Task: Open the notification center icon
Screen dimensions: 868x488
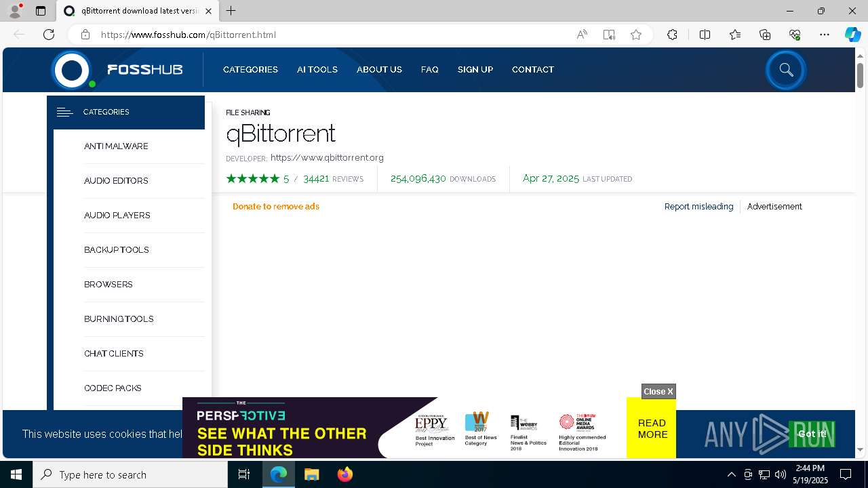Action: click(846, 474)
